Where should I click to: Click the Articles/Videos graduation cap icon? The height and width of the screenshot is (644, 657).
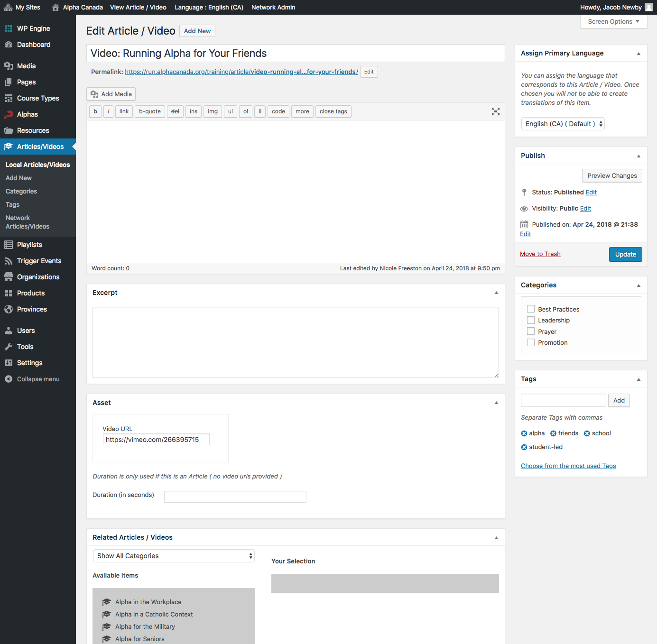[x=9, y=147]
